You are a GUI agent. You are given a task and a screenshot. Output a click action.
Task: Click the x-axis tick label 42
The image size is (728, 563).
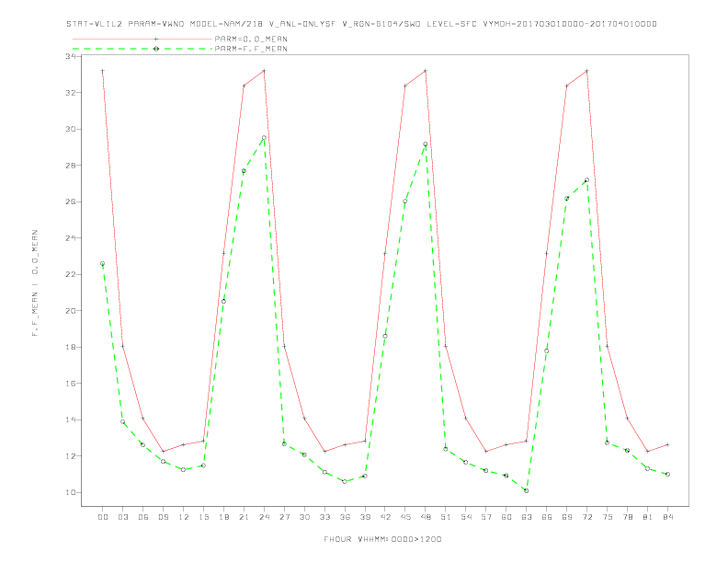pyautogui.click(x=385, y=517)
